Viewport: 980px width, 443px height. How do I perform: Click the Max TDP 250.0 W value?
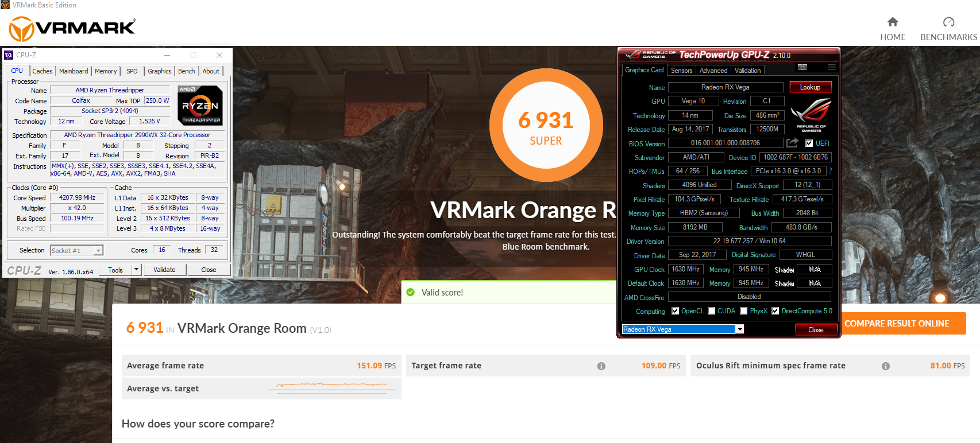tap(157, 100)
